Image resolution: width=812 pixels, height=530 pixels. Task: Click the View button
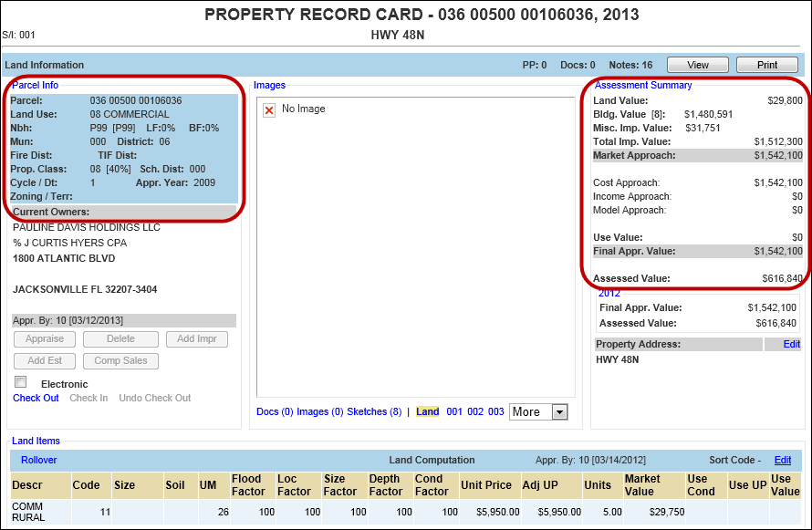click(x=698, y=65)
